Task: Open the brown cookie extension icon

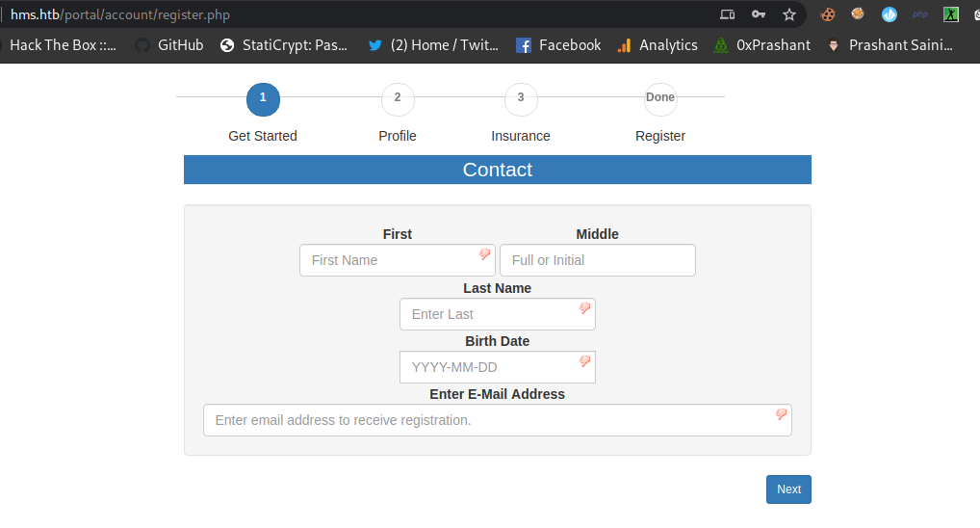Action: (827, 14)
